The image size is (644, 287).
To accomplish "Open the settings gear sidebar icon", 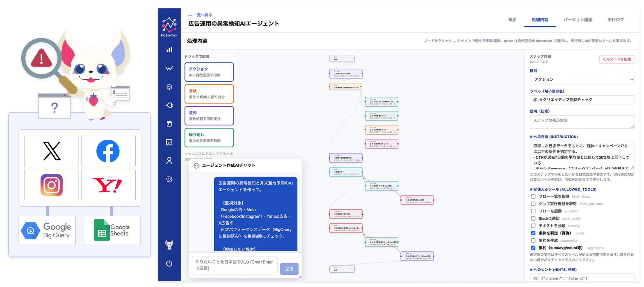I will [169, 179].
